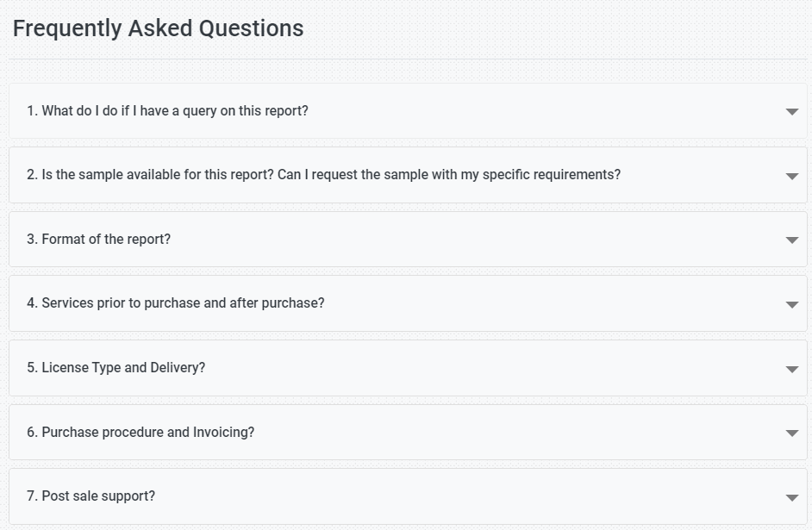Click the down arrow beside Post sale support
Image resolution: width=812 pixels, height=530 pixels.
coord(791,497)
